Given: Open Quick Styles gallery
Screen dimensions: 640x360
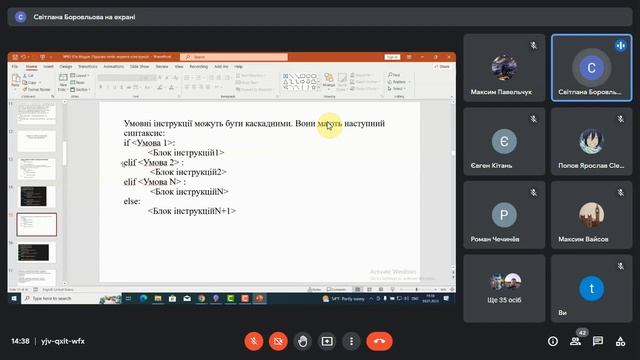Looking at the screenshot, I should pos(342,82).
